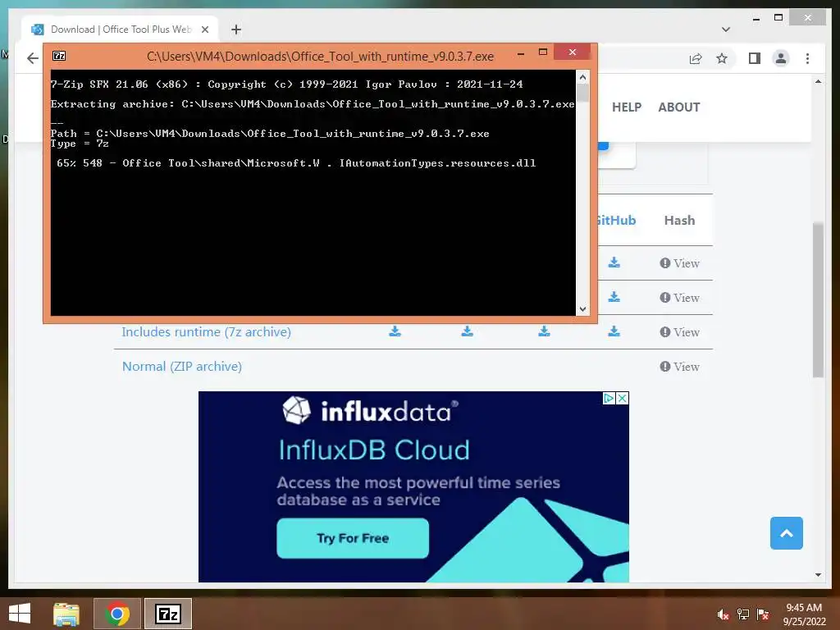The image size is (840, 630).
Task: Download from GitHub in the first visible row
Action: [614, 262]
